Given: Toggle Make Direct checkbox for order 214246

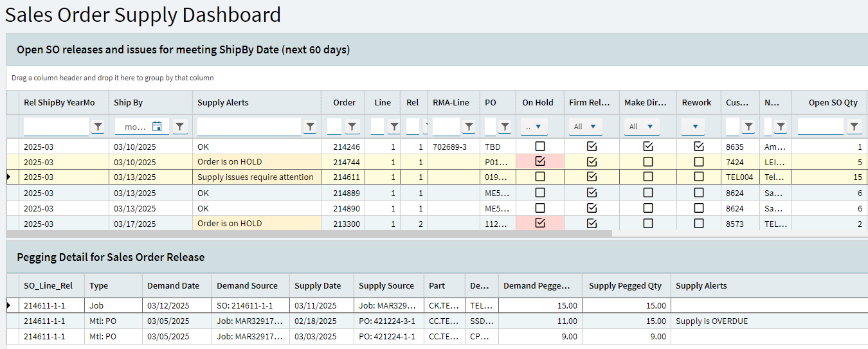Looking at the screenshot, I should click(648, 146).
